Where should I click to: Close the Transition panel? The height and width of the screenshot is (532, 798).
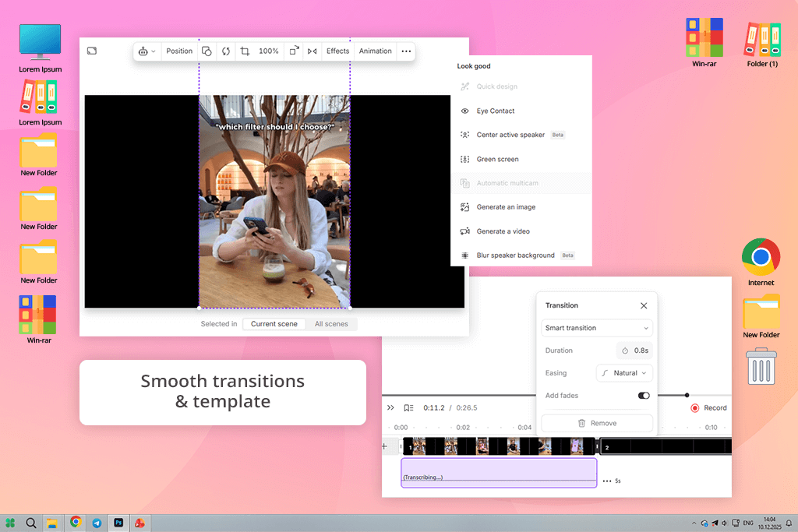click(644, 305)
